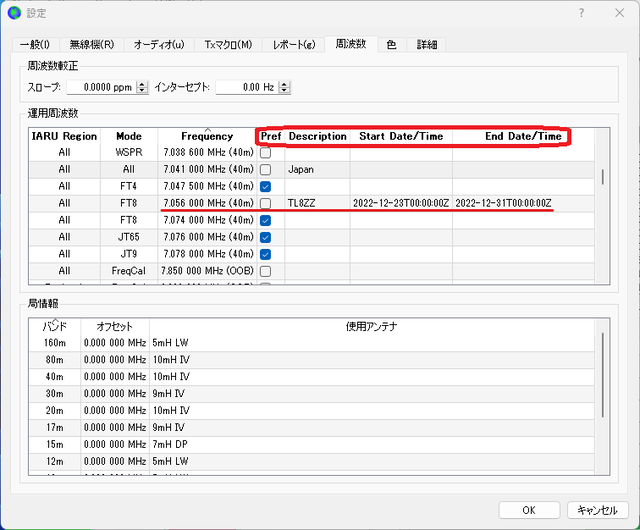Uncheck Pref for FT8 7.074 000 MHz
640x530 pixels.
[x=266, y=220]
